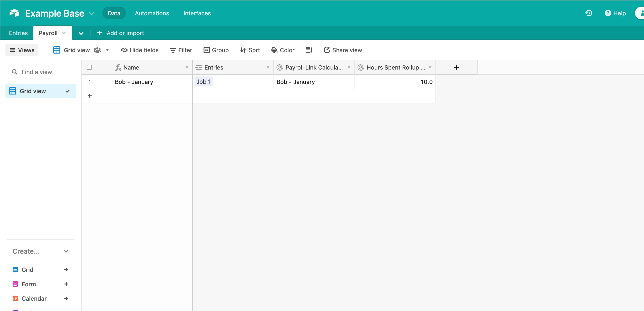The image size is (644, 311).
Task: Click the Airtable logo icon
Action: tap(14, 13)
